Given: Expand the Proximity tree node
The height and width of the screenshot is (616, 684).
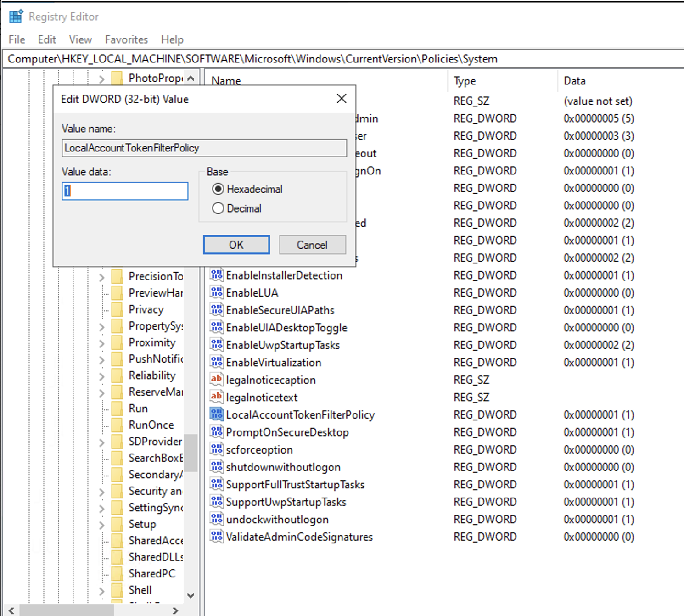Looking at the screenshot, I should pyautogui.click(x=102, y=343).
